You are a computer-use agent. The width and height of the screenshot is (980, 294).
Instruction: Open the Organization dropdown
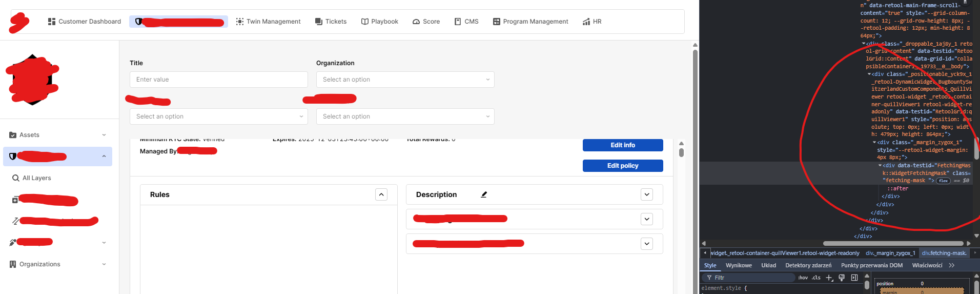405,80
